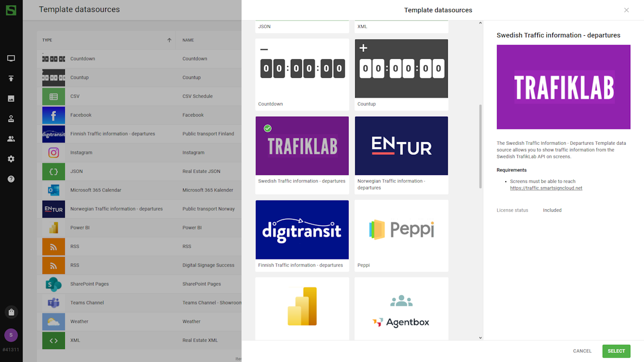Pick the Power BI card in the dialog
644x362 pixels.
click(x=302, y=308)
